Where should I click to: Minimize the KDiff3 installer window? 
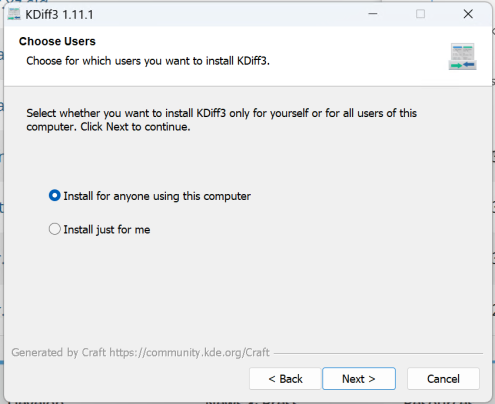coord(373,14)
